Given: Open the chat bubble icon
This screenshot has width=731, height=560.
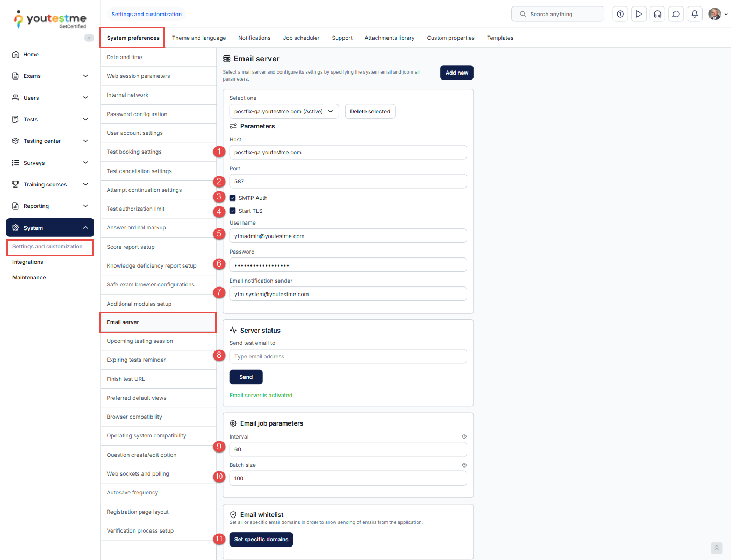Looking at the screenshot, I should coord(676,15).
